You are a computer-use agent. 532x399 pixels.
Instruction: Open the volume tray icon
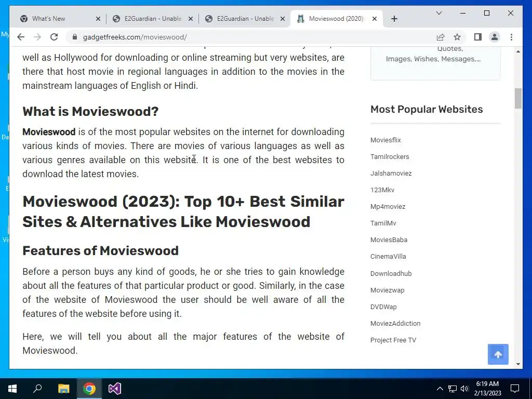coord(464,389)
